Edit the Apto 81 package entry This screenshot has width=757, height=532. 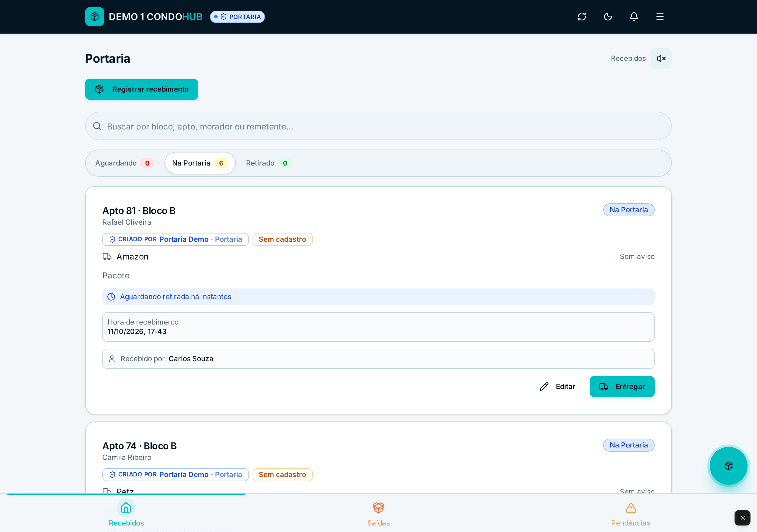557,386
